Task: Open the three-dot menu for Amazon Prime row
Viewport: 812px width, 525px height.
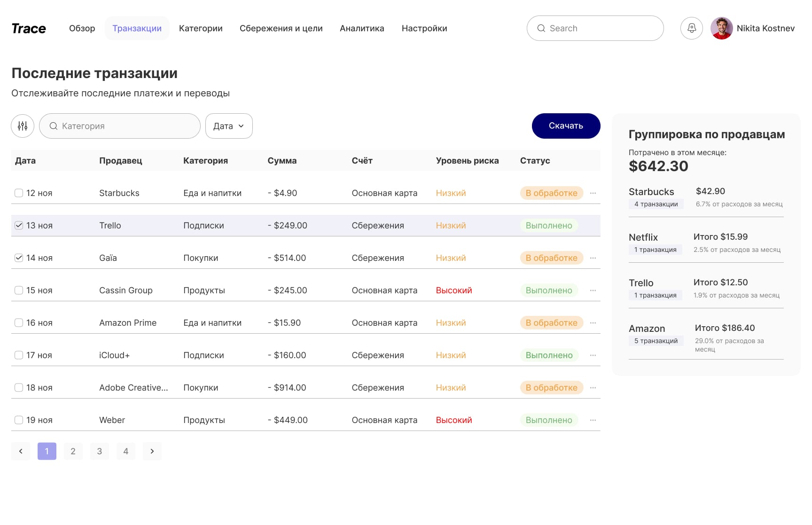Action: pyautogui.click(x=593, y=323)
